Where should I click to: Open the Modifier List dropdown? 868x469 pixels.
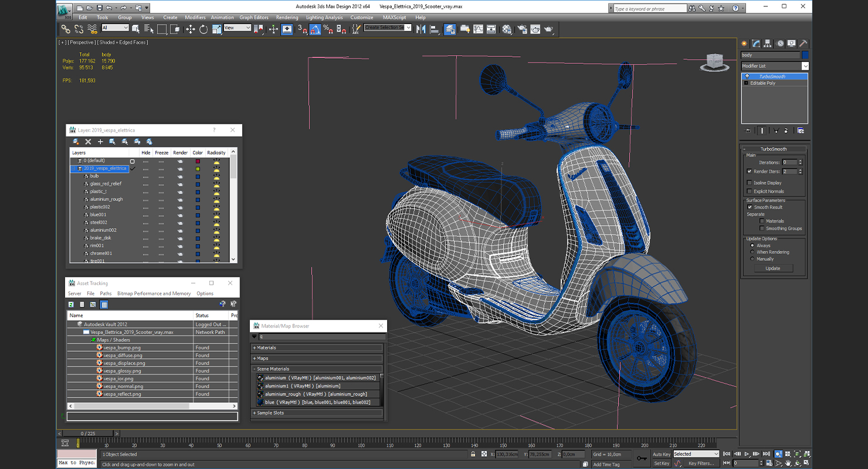click(774, 66)
